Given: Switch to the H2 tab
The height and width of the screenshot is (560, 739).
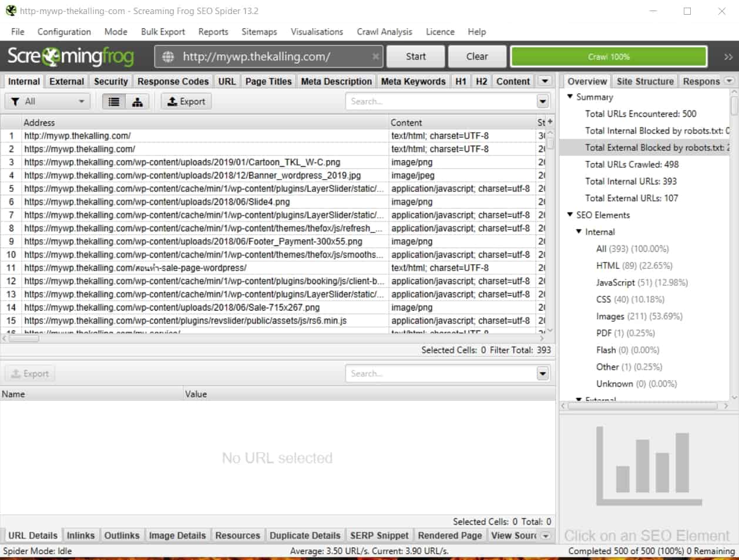Looking at the screenshot, I should pyautogui.click(x=481, y=81).
